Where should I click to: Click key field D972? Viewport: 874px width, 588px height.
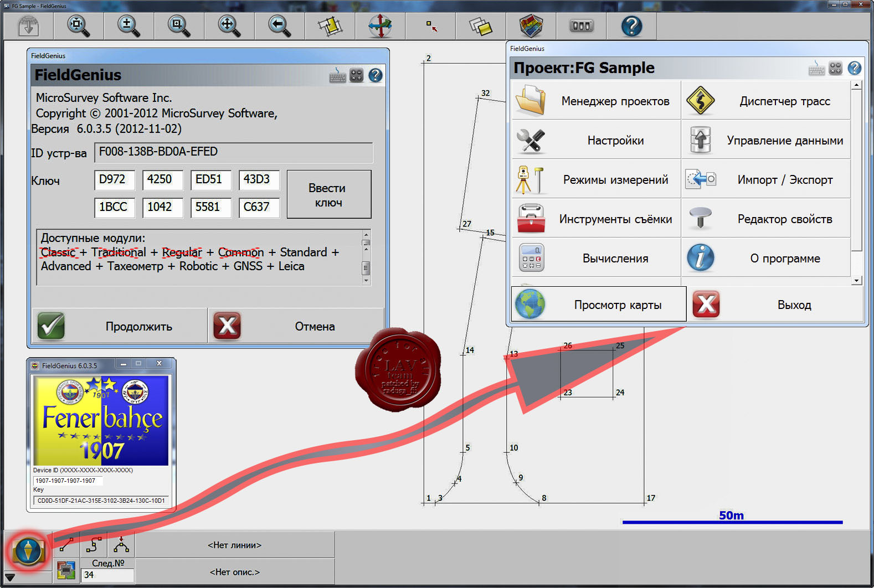pos(115,180)
